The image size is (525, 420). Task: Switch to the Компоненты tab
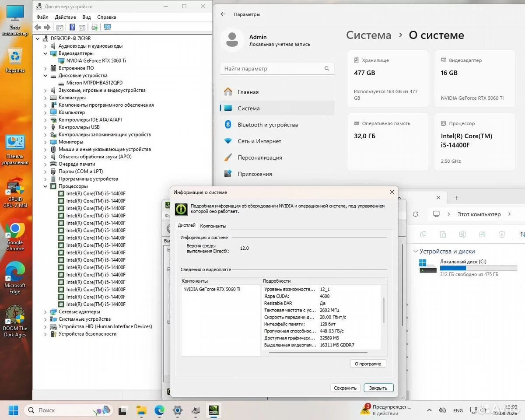tap(213, 226)
